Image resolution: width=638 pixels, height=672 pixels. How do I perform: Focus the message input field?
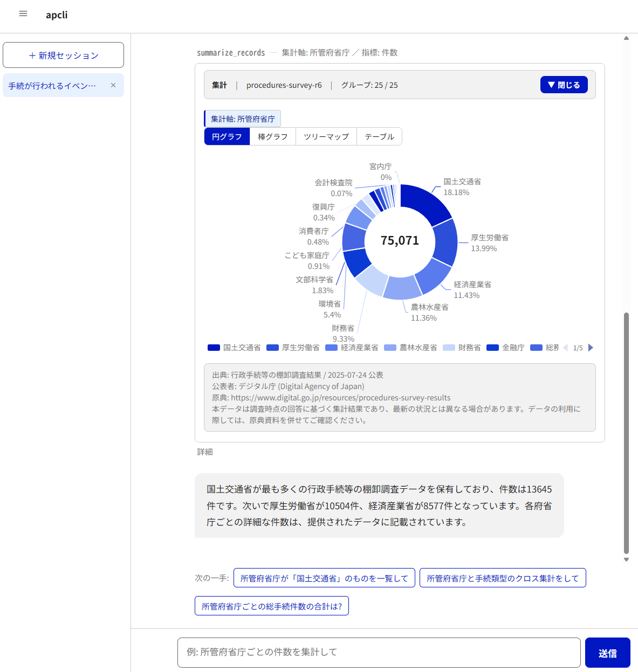click(379, 653)
